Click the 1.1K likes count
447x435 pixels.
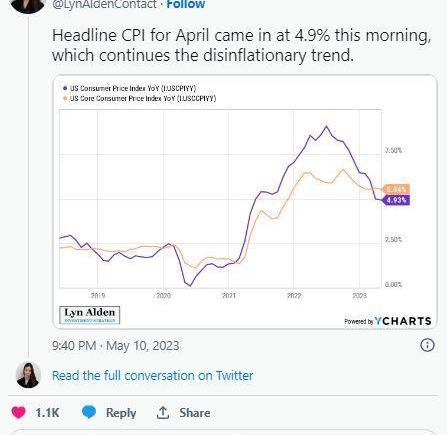coord(47,413)
